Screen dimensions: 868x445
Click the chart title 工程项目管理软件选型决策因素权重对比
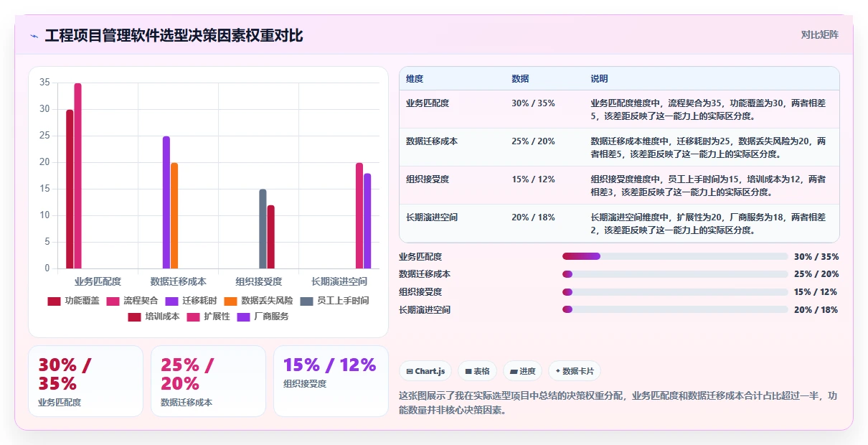(174, 35)
